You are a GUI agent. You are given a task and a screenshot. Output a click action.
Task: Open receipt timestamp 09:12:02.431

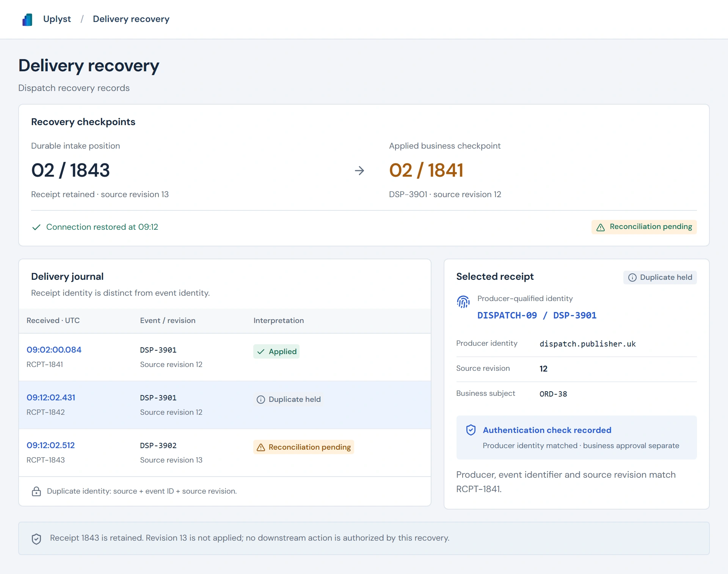[51, 397]
